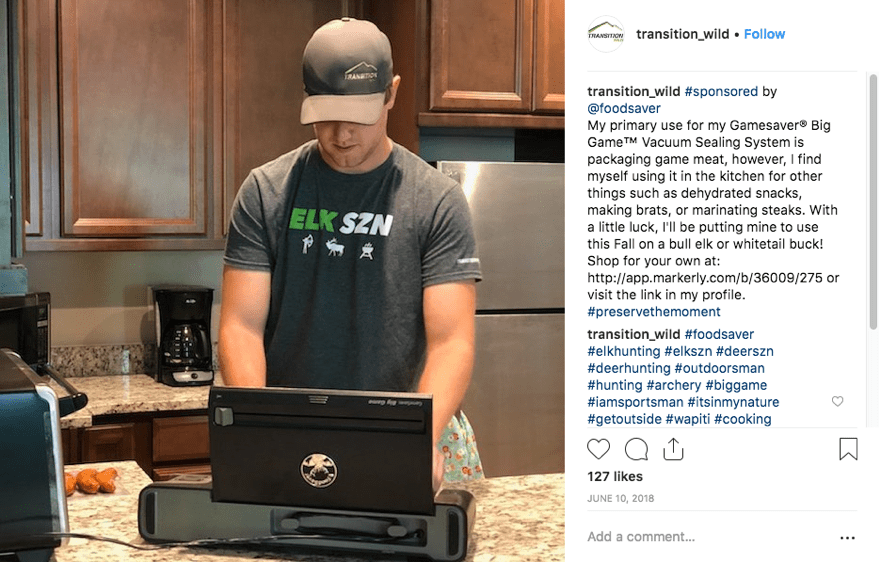This screenshot has height=562, width=879.
Task: Open the transition_wild username in header
Action: pos(682,34)
